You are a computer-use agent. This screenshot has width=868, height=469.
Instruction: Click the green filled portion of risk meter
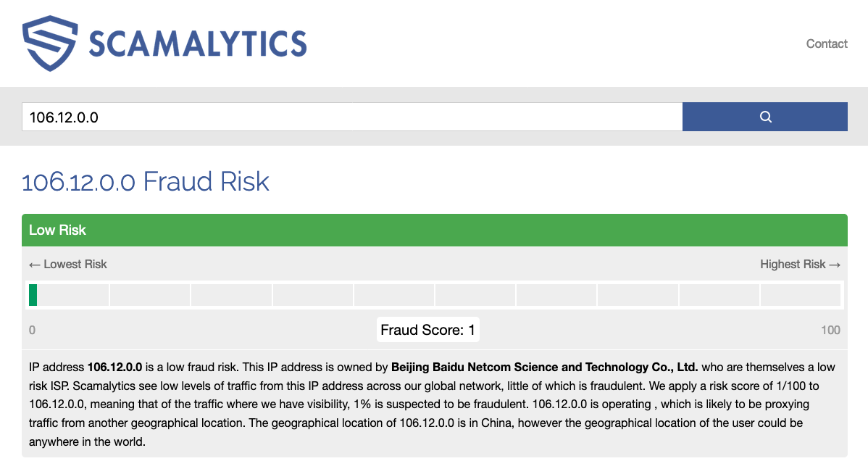(33, 295)
